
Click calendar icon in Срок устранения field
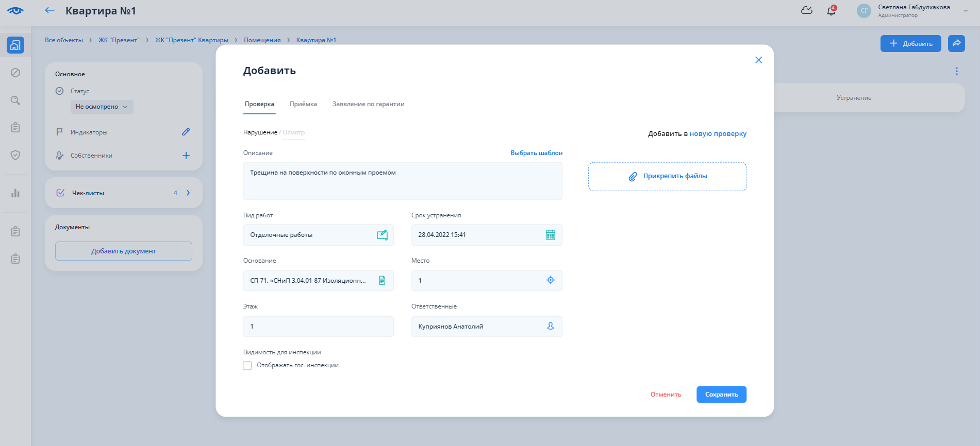click(x=550, y=235)
